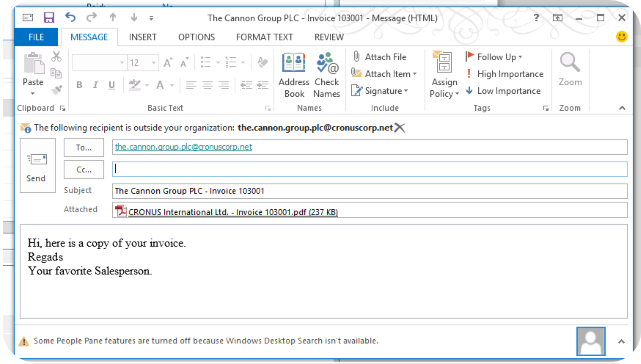Click the Send button

click(x=38, y=166)
